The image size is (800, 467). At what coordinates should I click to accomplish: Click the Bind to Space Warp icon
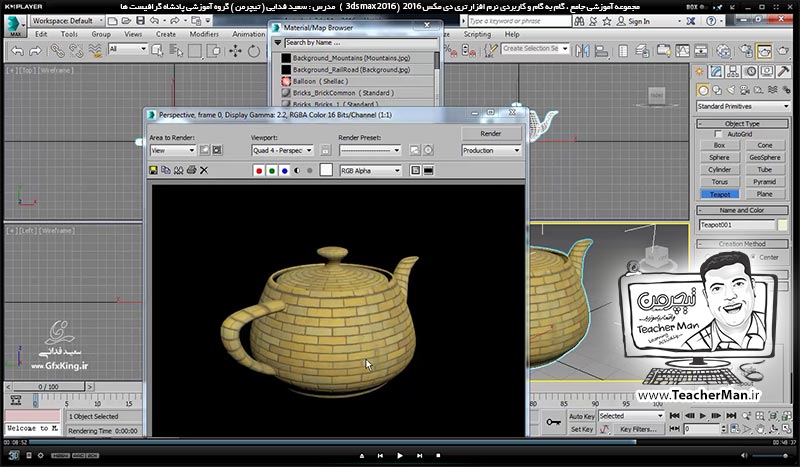tap(95, 51)
